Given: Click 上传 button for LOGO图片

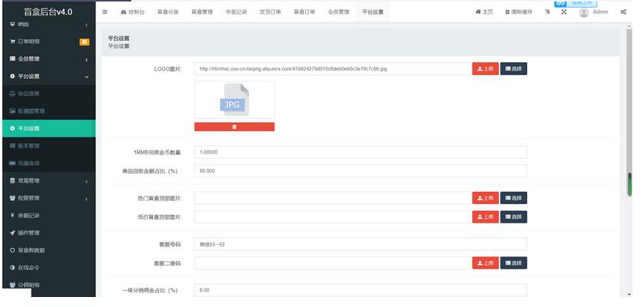Looking at the screenshot, I should 486,69.
